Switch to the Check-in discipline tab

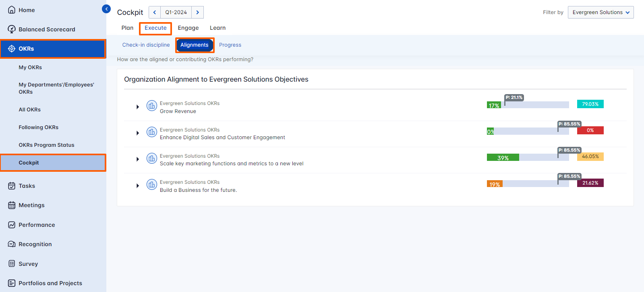pyautogui.click(x=146, y=45)
